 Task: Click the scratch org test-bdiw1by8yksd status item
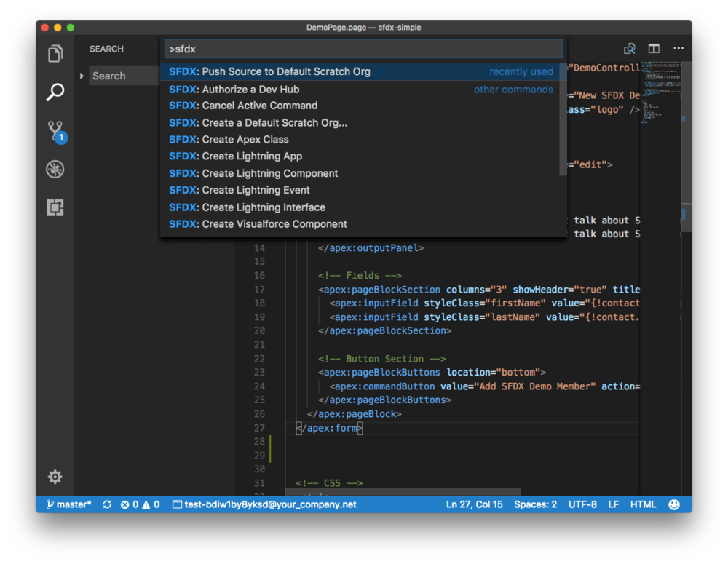click(264, 504)
